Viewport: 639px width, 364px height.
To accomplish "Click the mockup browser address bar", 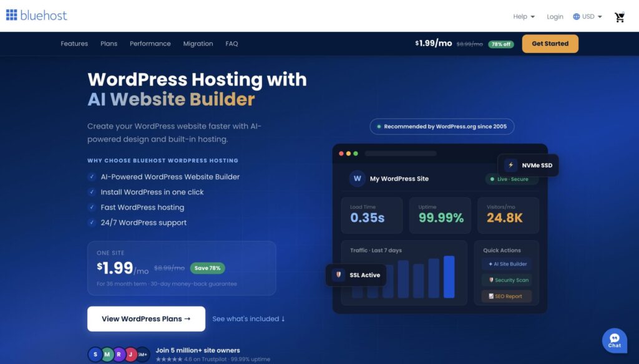I will [401, 153].
